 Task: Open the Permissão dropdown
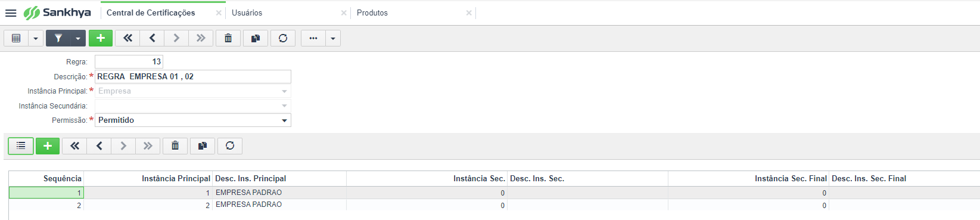pyautogui.click(x=193, y=120)
